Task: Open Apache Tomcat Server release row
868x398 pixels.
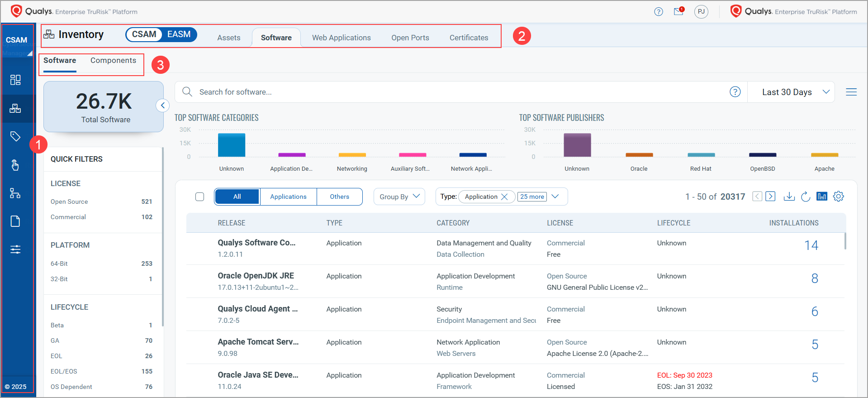Action: [258, 342]
